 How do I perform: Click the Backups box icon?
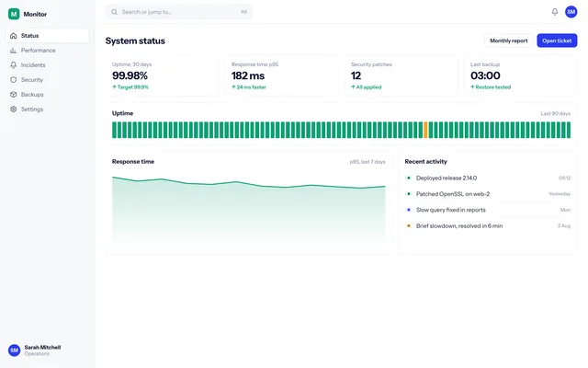click(x=14, y=94)
